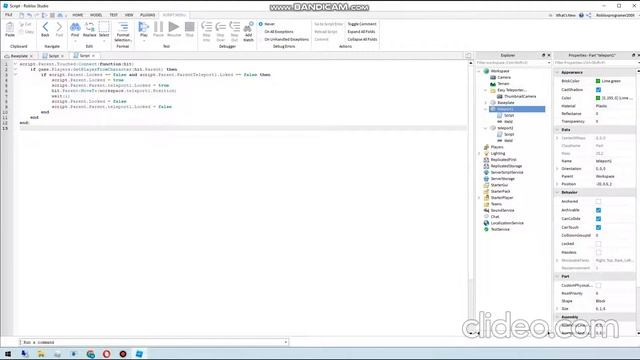640x360 pixels.
Task: Toggle the CustomPhysicalProperties checkbox
Action: pos(598,285)
